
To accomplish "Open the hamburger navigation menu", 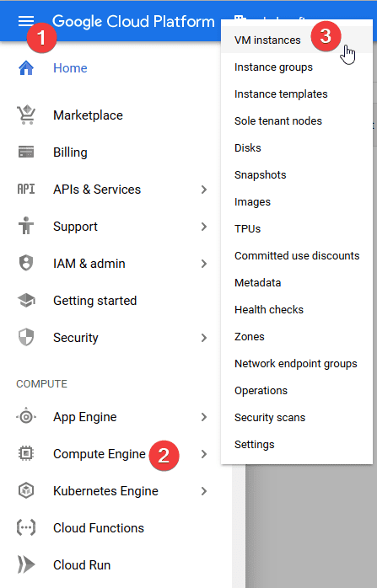I will (26, 21).
